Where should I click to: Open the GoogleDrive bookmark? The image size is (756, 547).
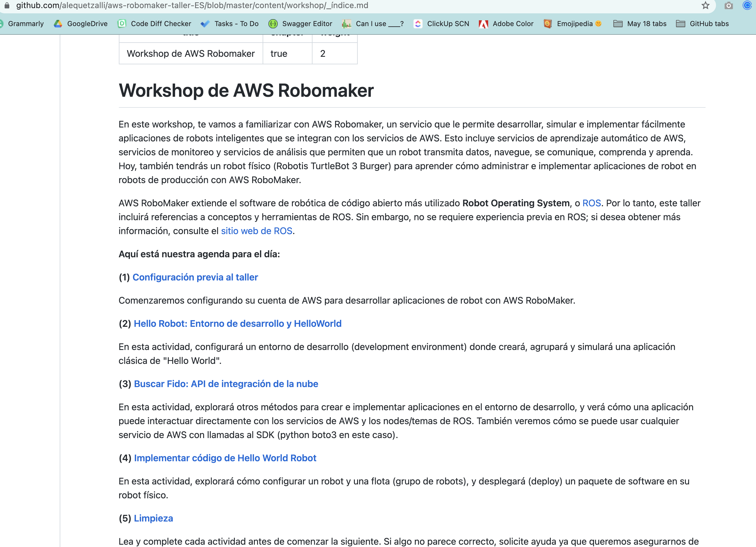pos(81,24)
